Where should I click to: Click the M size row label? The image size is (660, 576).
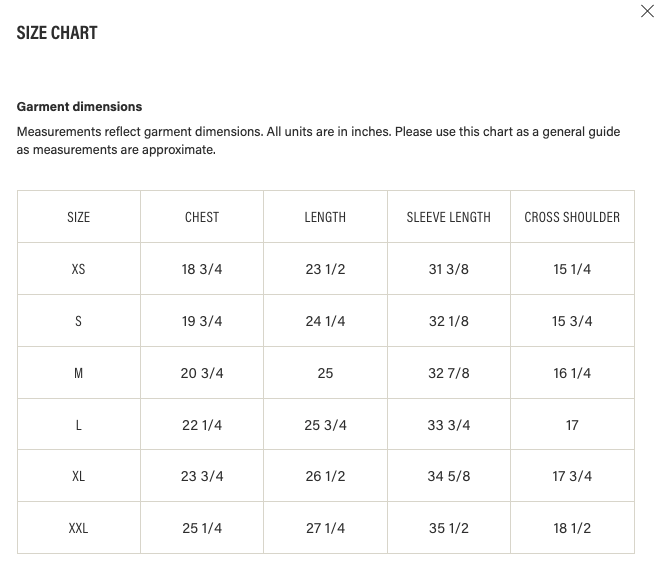79,373
